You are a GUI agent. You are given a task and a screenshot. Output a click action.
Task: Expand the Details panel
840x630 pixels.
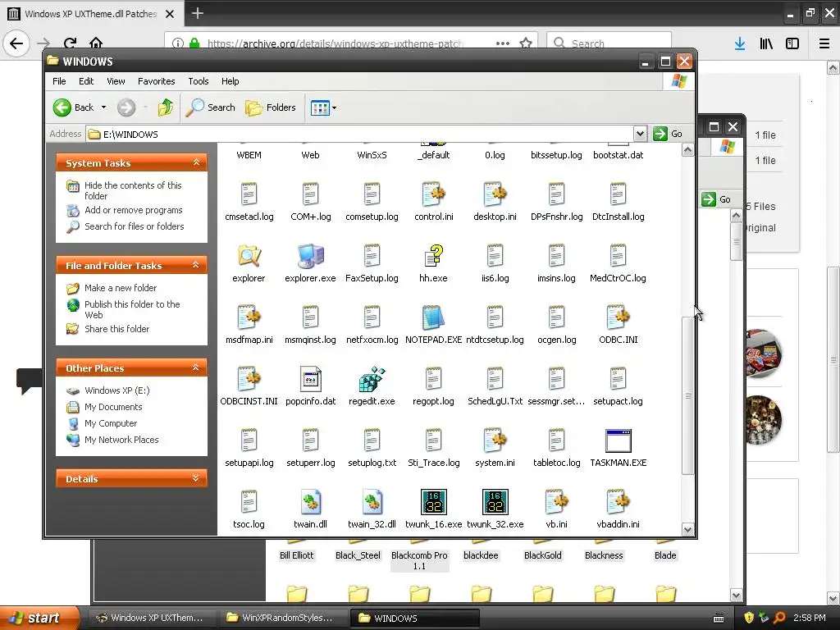pos(196,478)
